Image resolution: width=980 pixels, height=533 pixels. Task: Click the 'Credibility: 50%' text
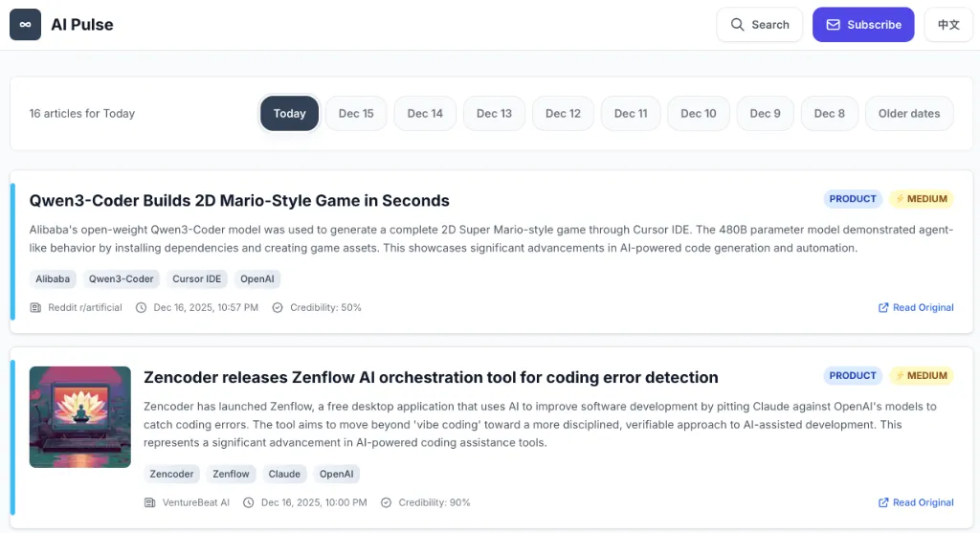(325, 307)
